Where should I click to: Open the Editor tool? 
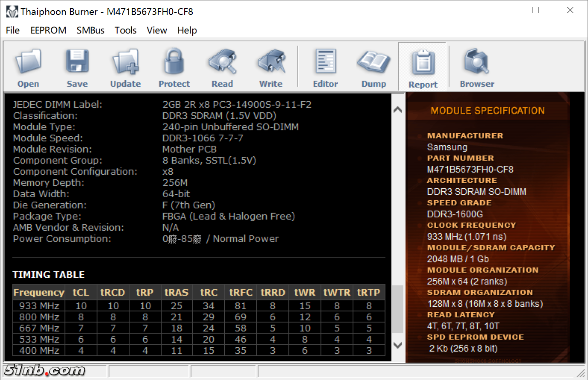tap(325, 62)
